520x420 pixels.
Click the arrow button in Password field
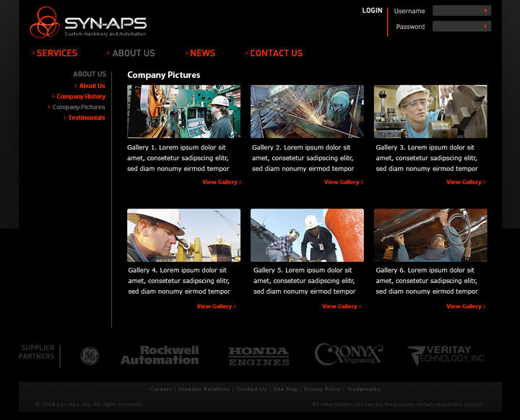(486, 27)
